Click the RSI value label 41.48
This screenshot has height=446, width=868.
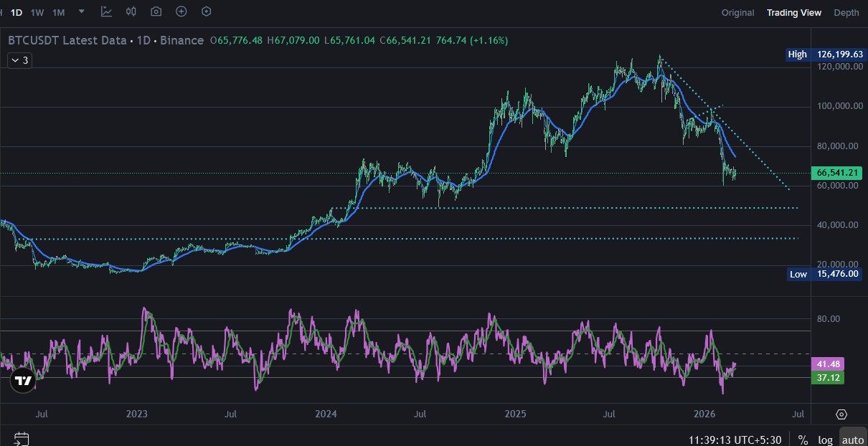pos(828,364)
